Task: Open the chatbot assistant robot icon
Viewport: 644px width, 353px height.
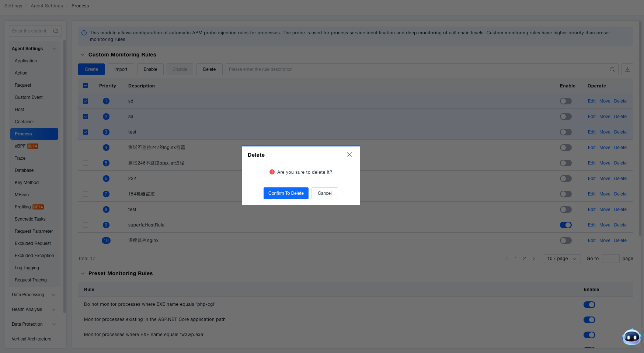Action: click(631, 336)
